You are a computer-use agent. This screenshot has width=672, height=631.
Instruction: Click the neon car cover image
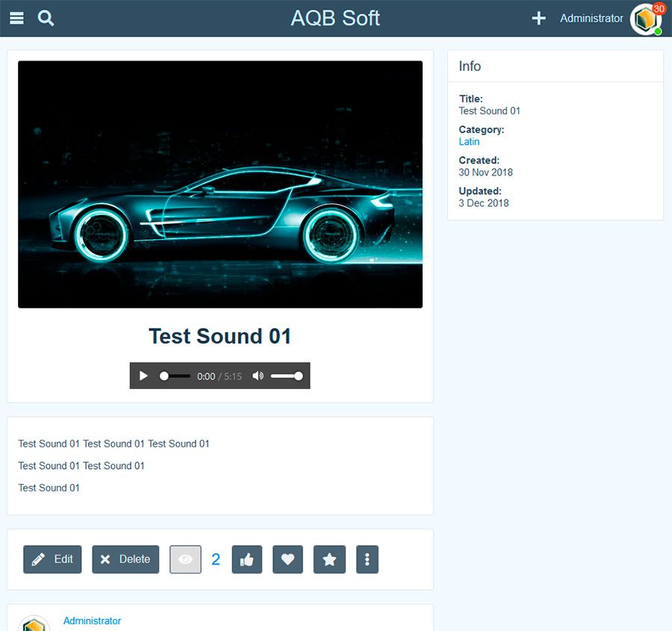point(220,184)
